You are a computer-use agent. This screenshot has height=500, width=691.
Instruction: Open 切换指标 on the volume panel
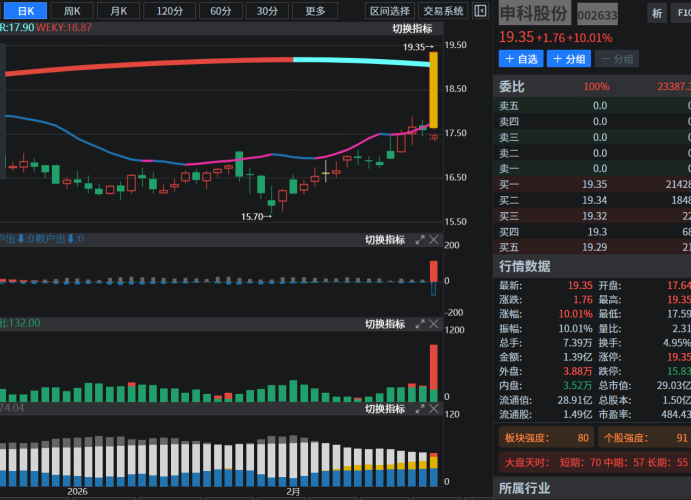(x=385, y=324)
